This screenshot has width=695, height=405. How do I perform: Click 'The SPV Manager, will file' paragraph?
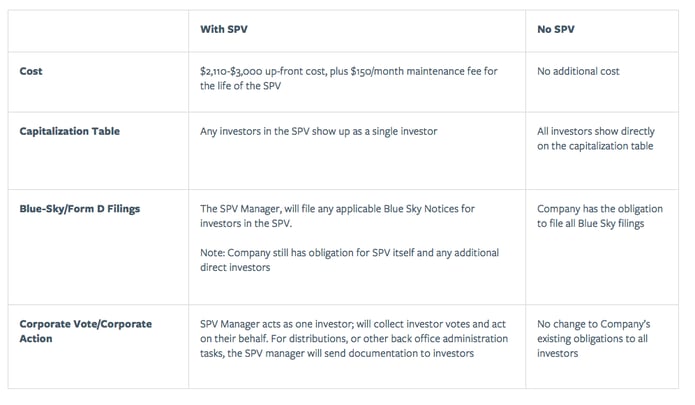pos(337,216)
